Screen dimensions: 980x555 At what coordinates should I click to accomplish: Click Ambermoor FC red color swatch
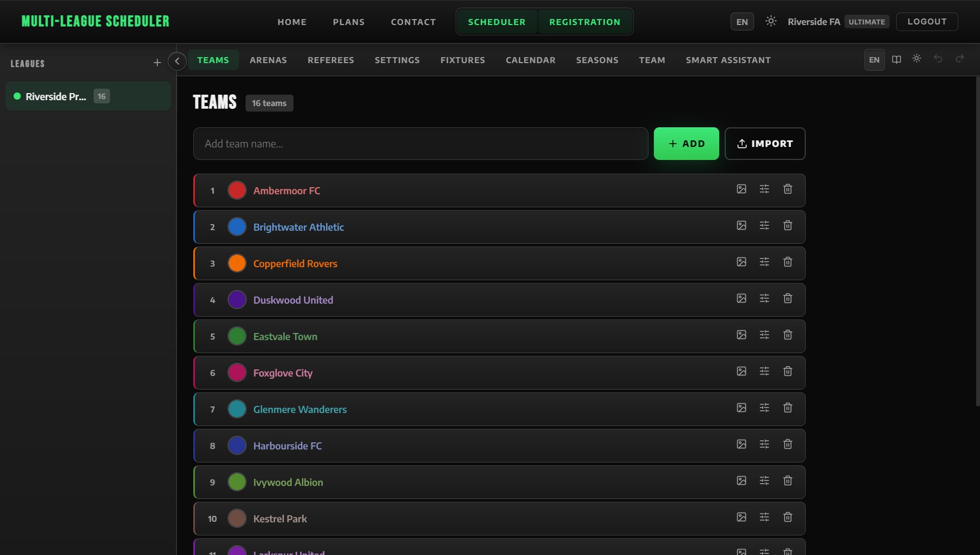237,190
